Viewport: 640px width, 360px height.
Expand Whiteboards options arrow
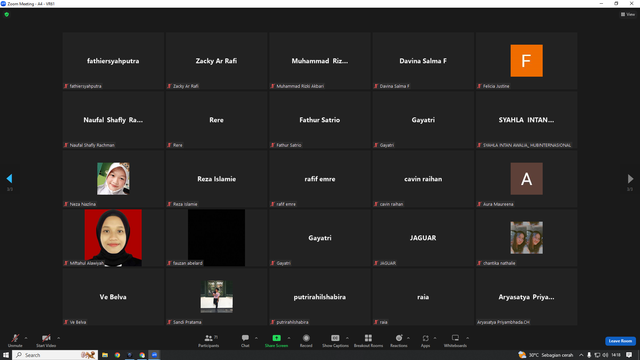pos(467,338)
